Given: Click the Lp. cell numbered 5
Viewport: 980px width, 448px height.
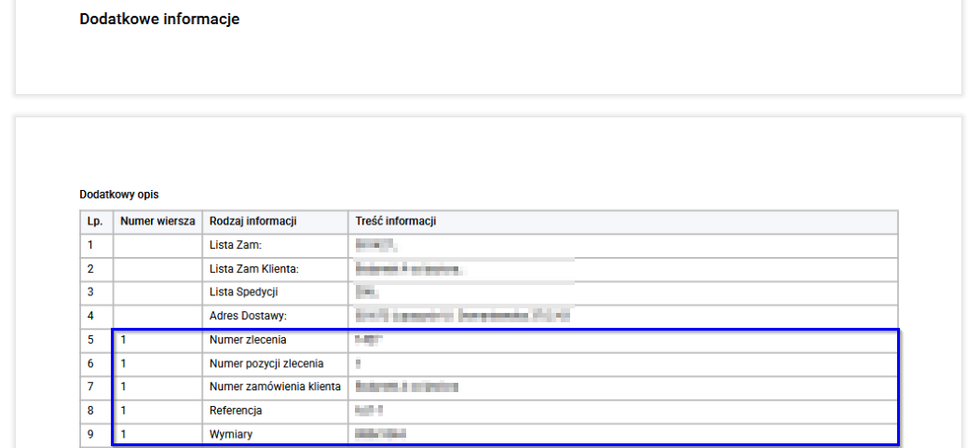Looking at the screenshot, I should (97, 340).
